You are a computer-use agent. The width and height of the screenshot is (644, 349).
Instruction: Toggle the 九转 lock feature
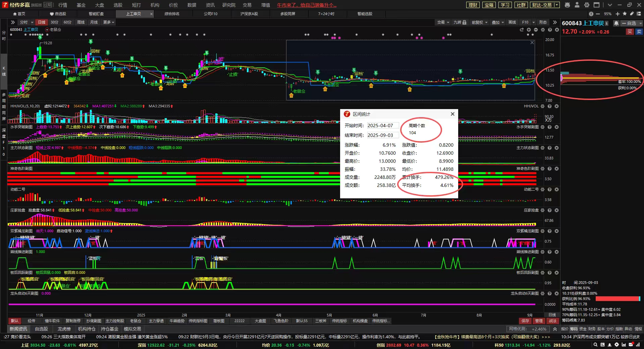[460, 22]
